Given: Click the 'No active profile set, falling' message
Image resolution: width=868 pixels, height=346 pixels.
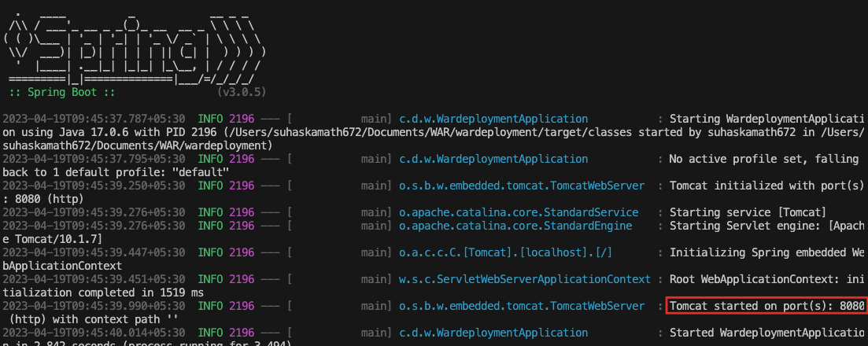Looking at the screenshot, I should (763, 159).
